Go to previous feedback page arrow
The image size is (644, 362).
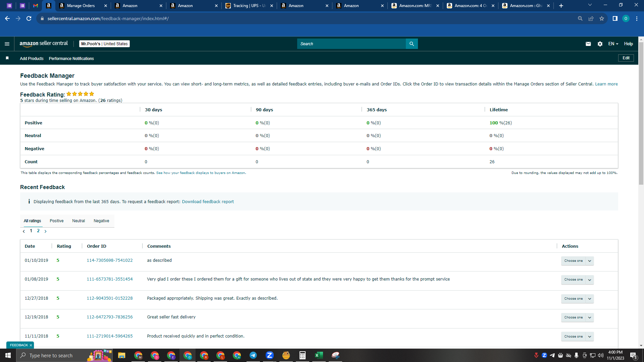click(24, 231)
